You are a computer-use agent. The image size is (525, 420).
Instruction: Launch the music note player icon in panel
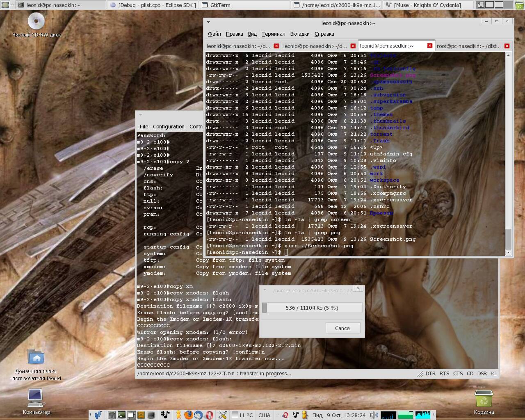point(165,415)
